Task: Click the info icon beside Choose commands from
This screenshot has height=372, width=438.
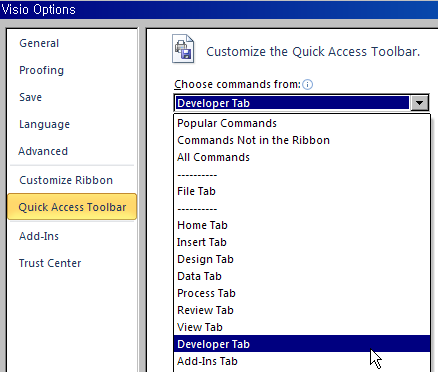Action: pos(307,85)
